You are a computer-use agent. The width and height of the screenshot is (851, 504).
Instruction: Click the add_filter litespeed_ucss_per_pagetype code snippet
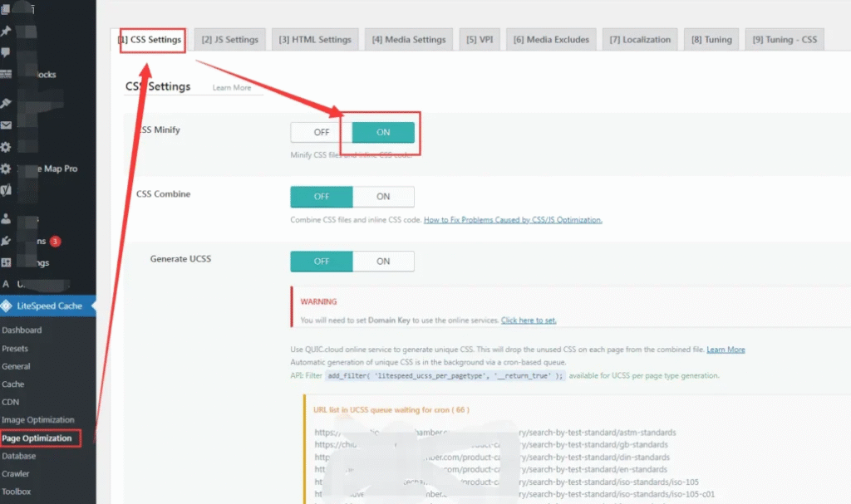445,375
